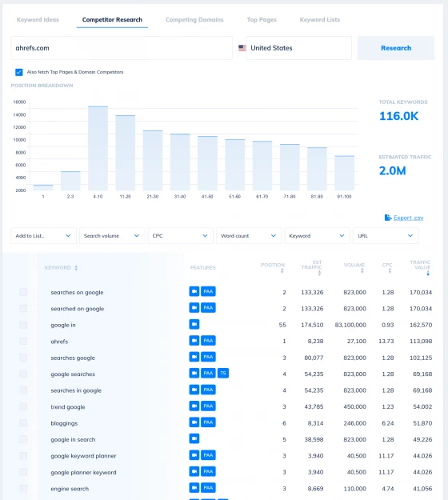Click video icon in 'ahrefs' row
The width and height of the screenshot is (448, 500).
(x=194, y=341)
